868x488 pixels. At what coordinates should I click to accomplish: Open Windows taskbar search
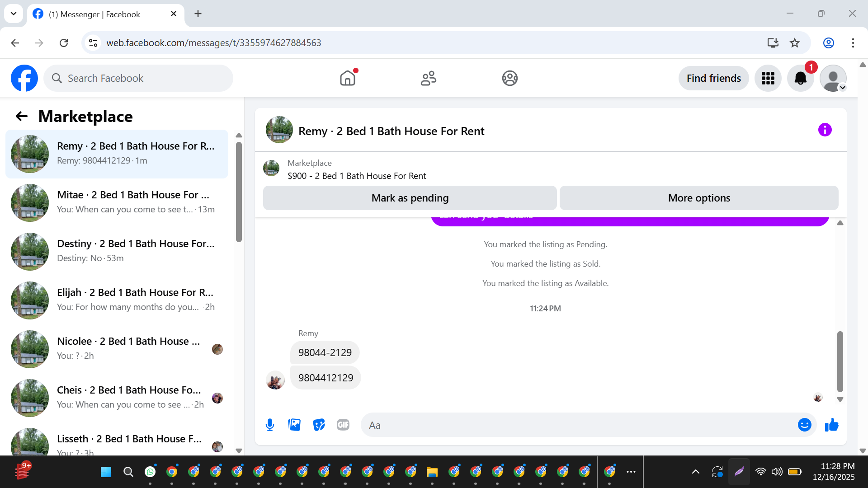(128, 472)
